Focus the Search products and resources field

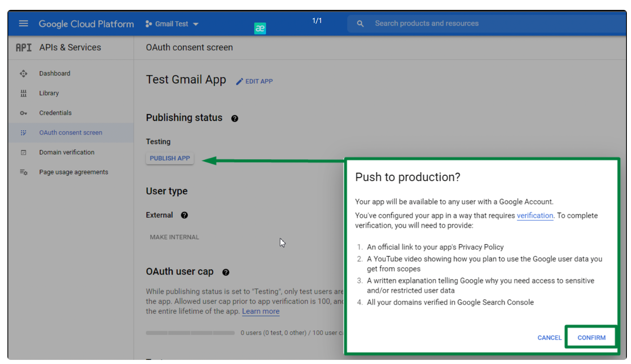[487, 24]
